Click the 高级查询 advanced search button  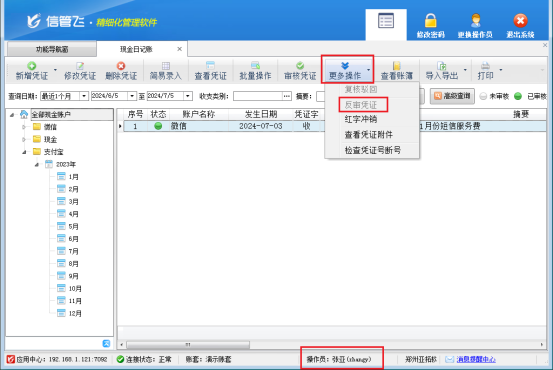(x=452, y=96)
